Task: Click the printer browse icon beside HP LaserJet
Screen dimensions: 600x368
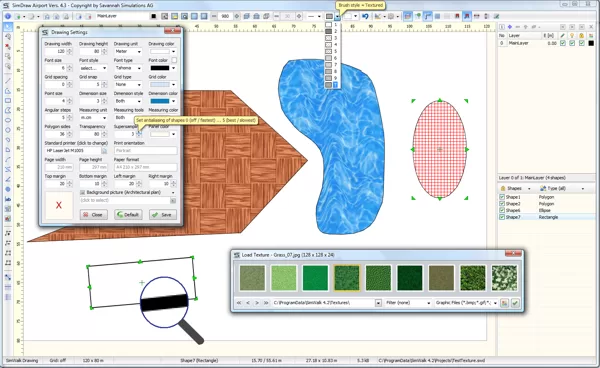Action: [104, 151]
